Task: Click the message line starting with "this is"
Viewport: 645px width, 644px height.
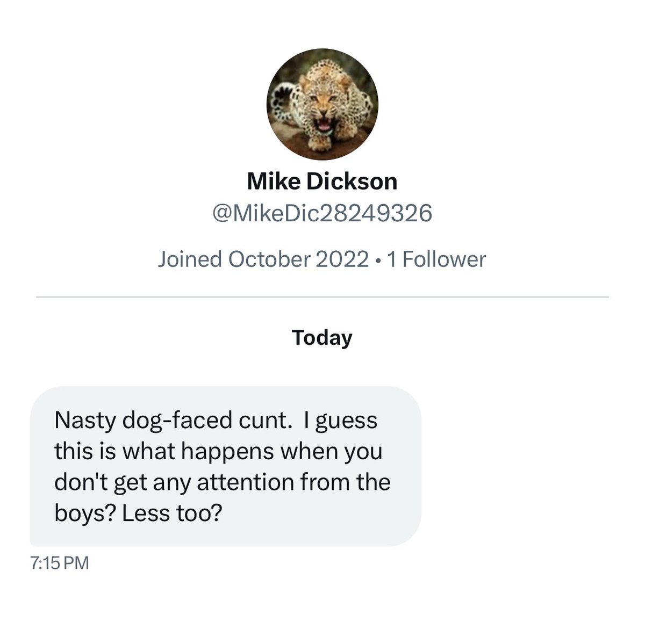Action: pyautogui.click(x=218, y=451)
